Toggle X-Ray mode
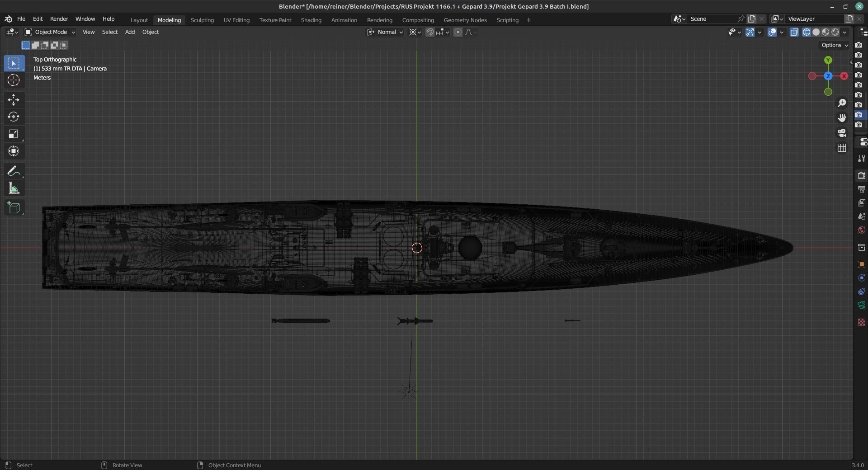 (x=794, y=32)
